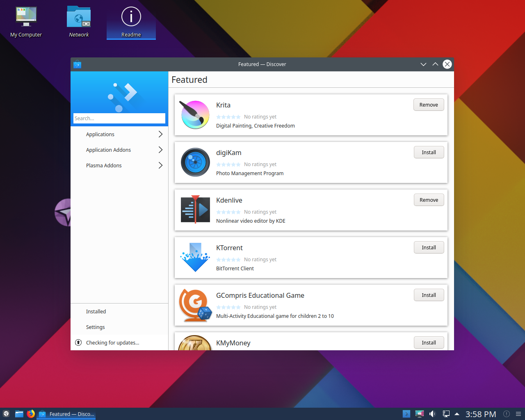Click the "BitTorrent Client" description
This screenshot has height=420, width=525.
click(235, 269)
